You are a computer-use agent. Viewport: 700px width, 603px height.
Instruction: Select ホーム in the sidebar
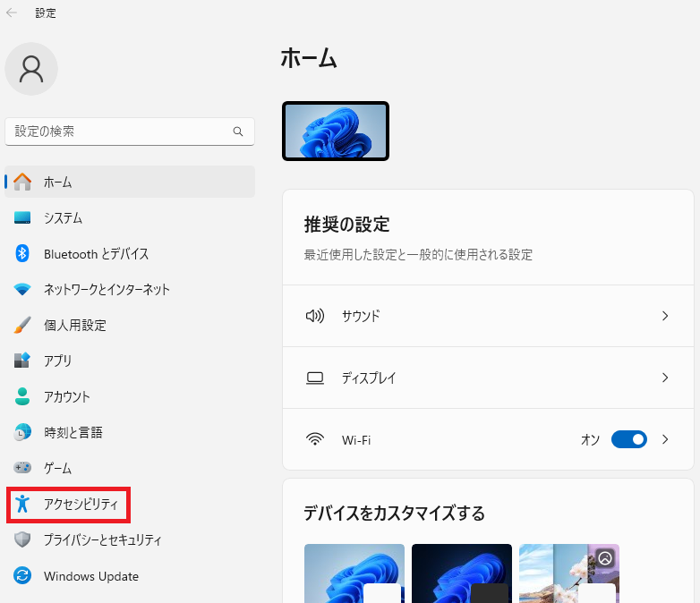58,182
